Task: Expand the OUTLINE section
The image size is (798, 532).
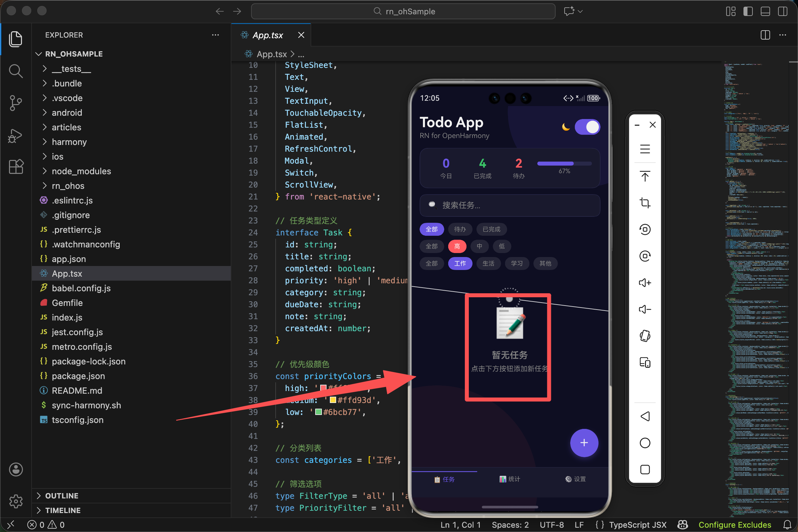Action: point(62,496)
